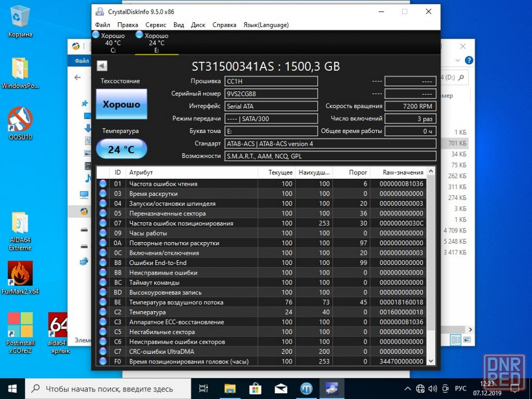The height and width of the screenshot is (399, 532).
Task: Launch the OOSU10 desktop shortcut
Action: tap(20, 124)
